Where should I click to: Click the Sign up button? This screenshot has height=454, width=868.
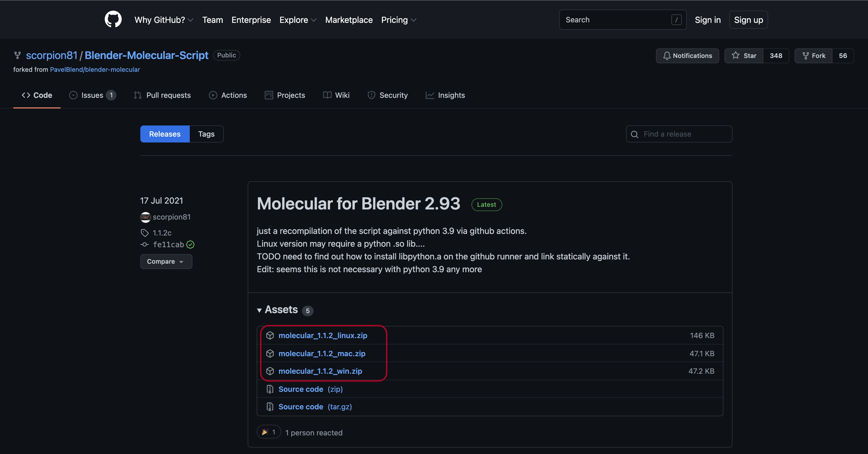(x=748, y=20)
